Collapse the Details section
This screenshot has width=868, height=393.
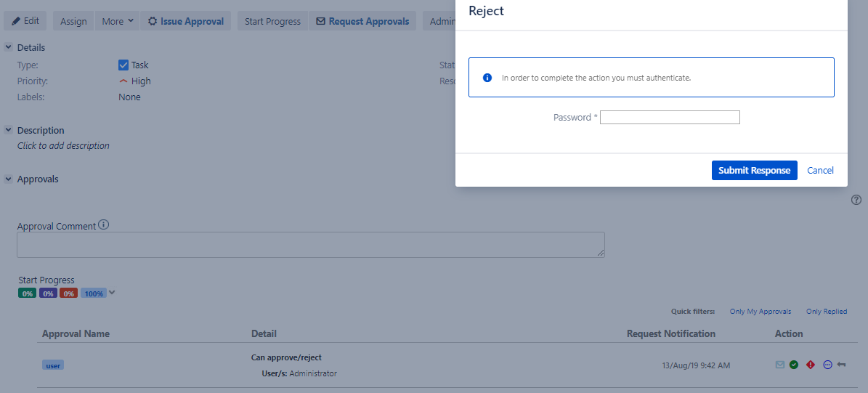tap(9, 47)
